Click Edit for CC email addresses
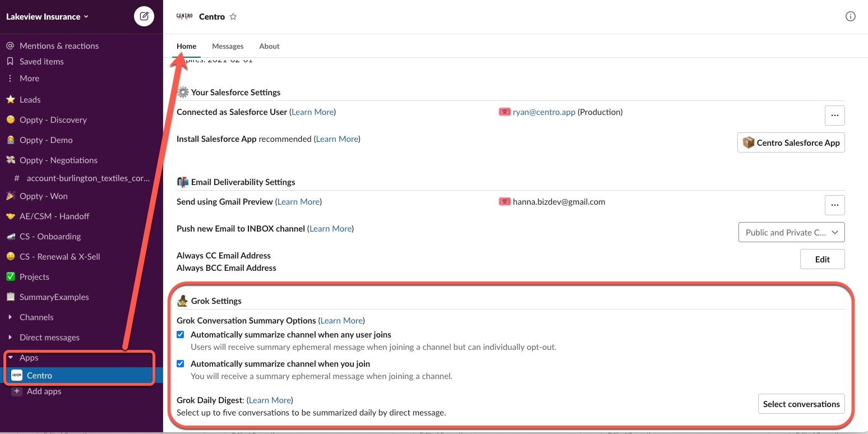 (822, 259)
